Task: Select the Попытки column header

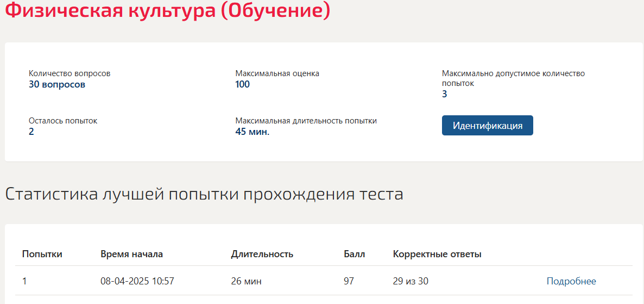Action: pos(42,254)
